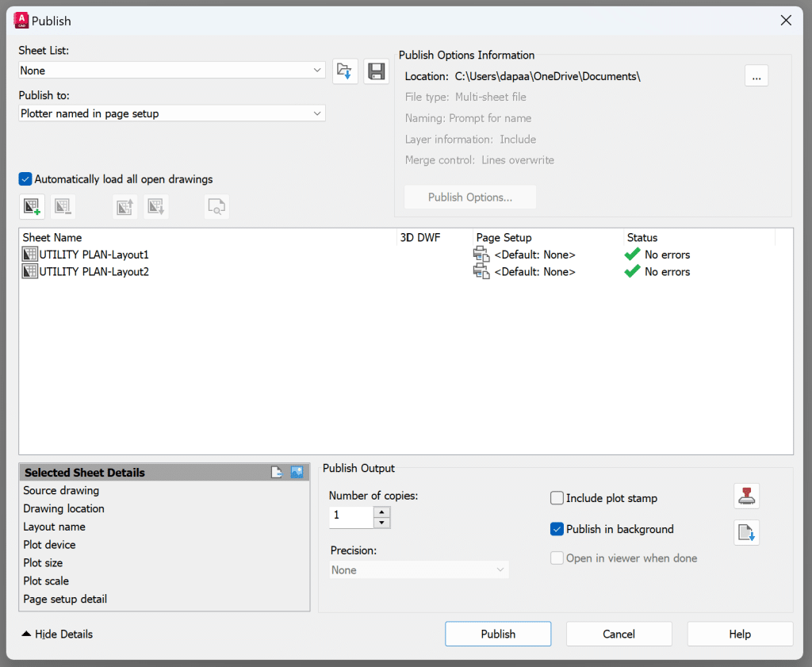The width and height of the screenshot is (812, 667).
Task: Collapse the dialog with Hide Details
Action: [x=57, y=634]
